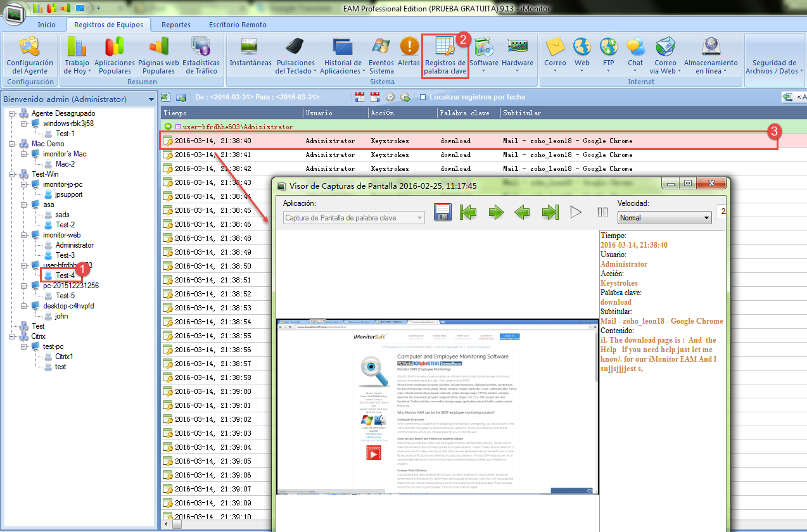The width and height of the screenshot is (807, 532).
Task: Jump to the last screenshot in viewer
Action: (x=550, y=212)
